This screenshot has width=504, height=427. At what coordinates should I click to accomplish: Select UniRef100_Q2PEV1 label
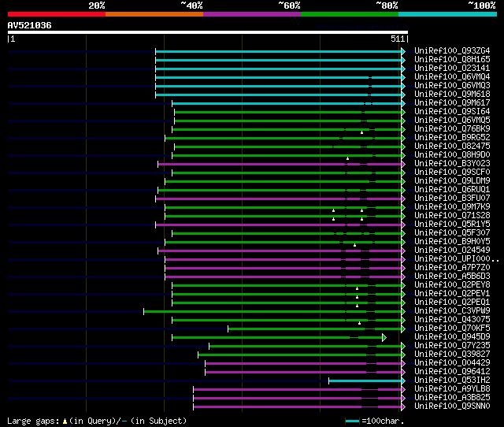click(x=452, y=294)
